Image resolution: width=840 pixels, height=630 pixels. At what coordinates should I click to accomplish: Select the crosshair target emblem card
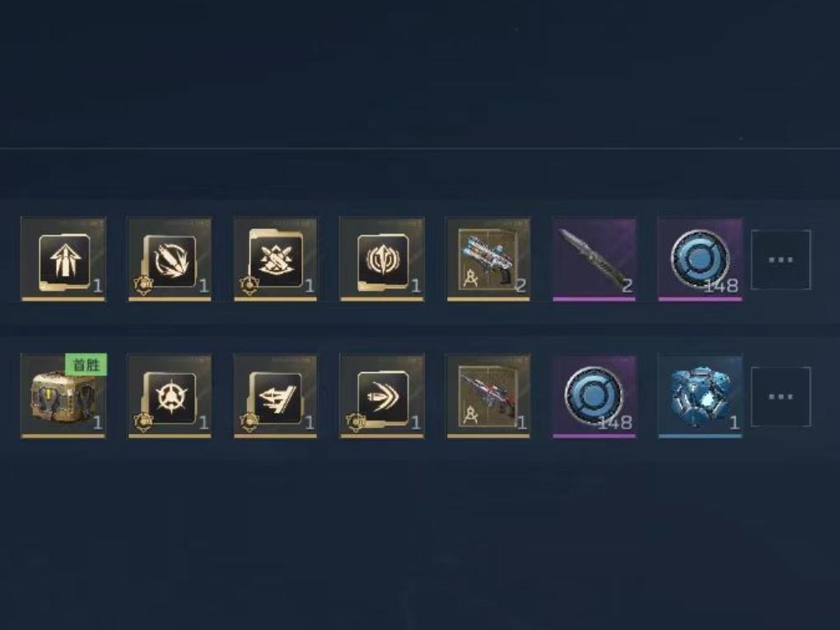[x=170, y=396]
